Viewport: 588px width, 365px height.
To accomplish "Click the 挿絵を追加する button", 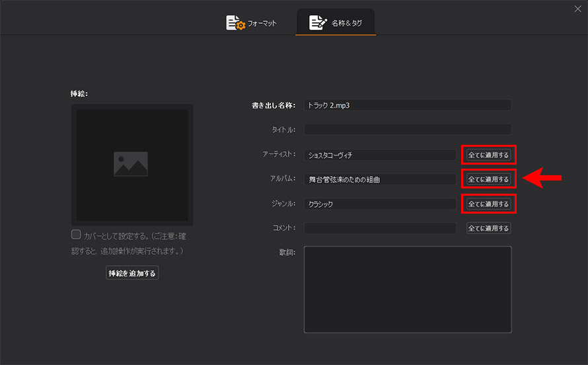I will click(132, 273).
